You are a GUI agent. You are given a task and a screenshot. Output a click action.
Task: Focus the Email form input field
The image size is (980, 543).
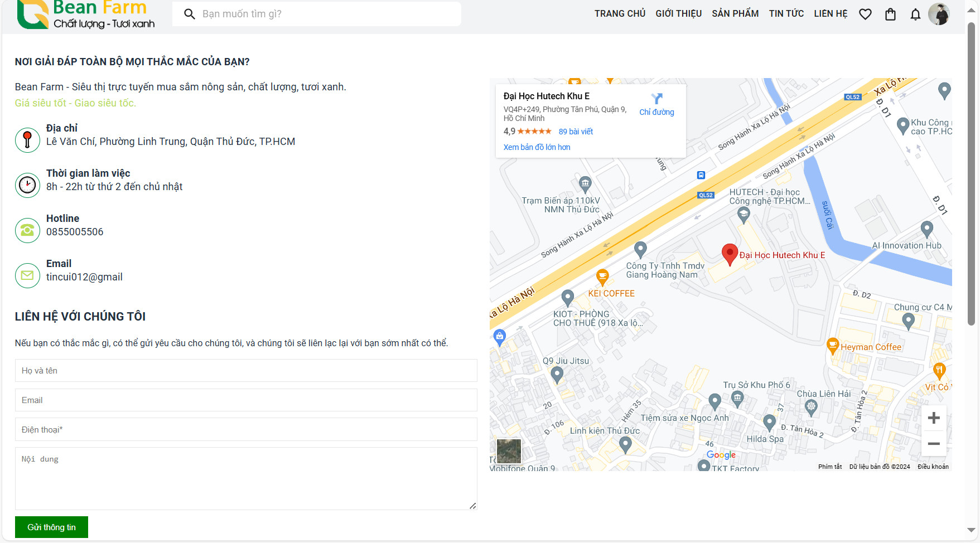[x=246, y=400]
